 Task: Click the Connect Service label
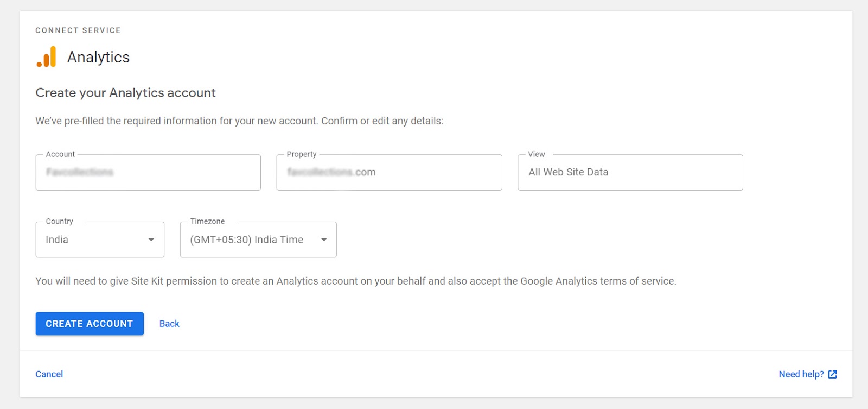(x=78, y=30)
